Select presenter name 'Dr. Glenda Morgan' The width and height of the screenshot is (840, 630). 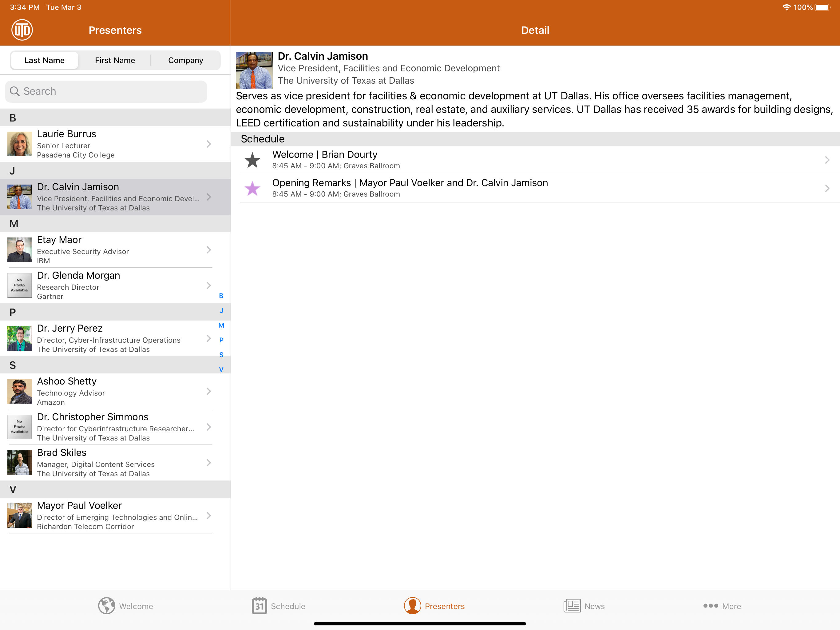point(78,276)
